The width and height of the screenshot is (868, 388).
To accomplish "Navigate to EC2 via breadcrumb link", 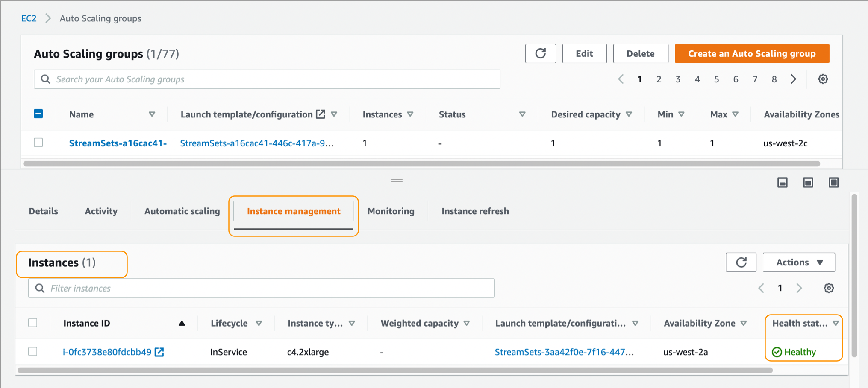I will [x=28, y=18].
